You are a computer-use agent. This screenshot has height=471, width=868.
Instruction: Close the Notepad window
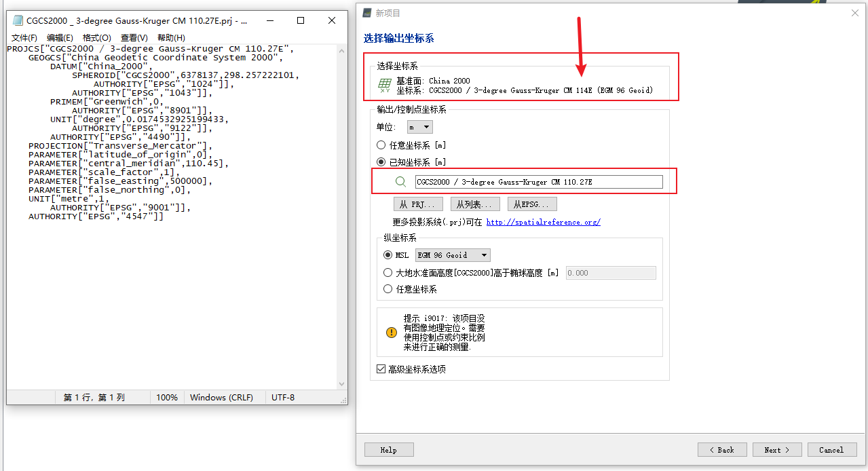point(332,21)
